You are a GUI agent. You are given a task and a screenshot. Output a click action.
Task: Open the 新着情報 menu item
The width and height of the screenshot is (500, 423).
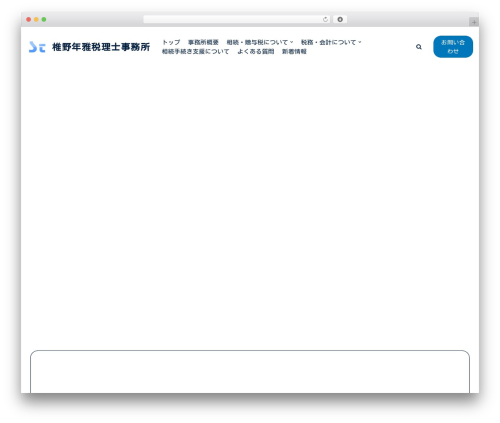(294, 52)
